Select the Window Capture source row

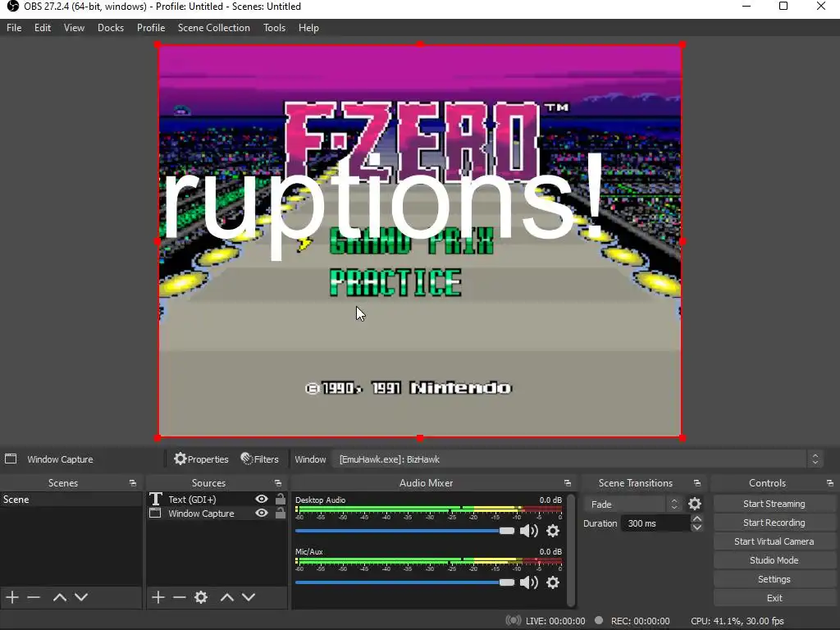pos(217,514)
